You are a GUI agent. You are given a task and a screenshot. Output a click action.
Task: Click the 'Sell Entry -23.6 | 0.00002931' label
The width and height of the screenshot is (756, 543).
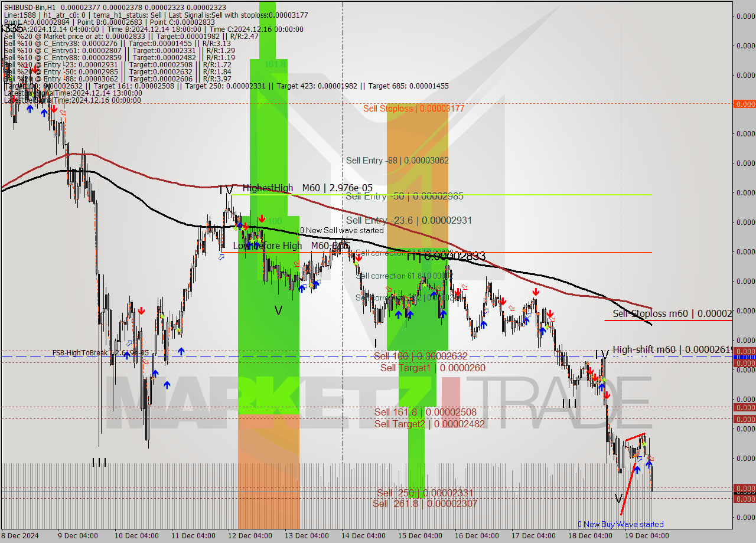coord(409,220)
